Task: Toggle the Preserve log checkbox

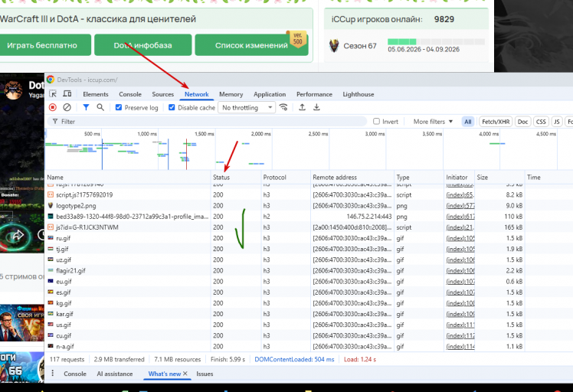Action: pyautogui.click(x=119, y=107)
